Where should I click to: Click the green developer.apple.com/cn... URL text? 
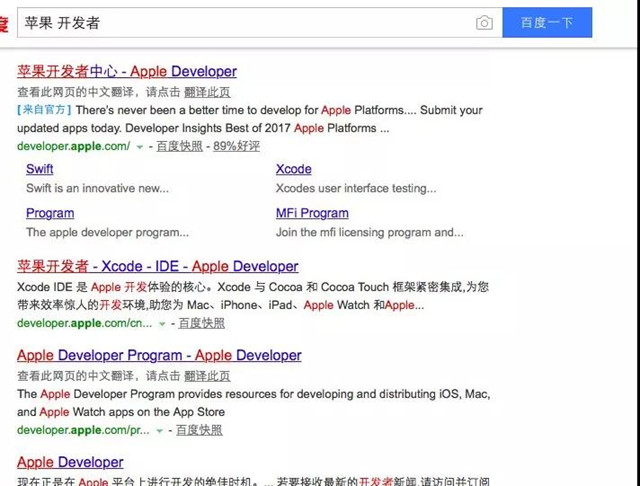pyautogui.click(x=84, y=323)
